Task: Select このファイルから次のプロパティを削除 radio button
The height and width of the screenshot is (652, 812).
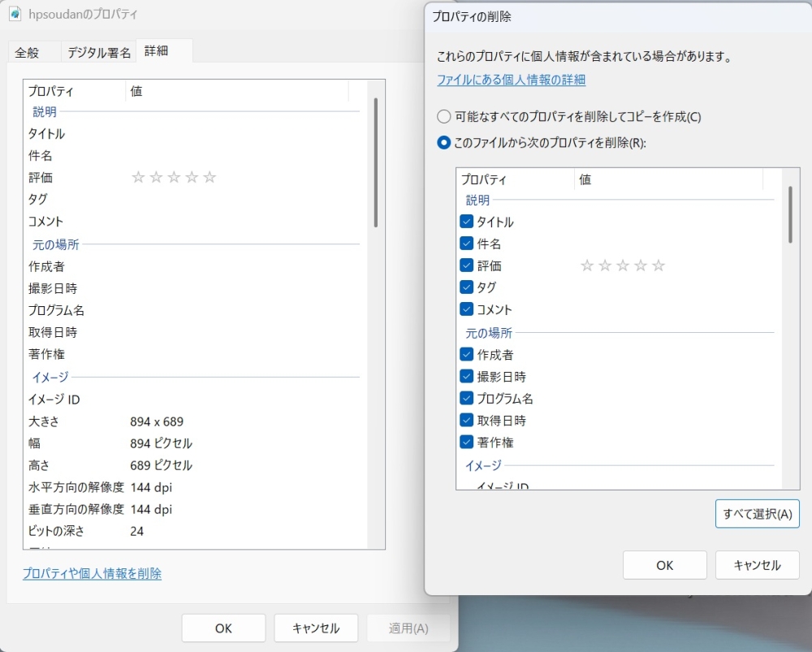Action: [444, 143]
